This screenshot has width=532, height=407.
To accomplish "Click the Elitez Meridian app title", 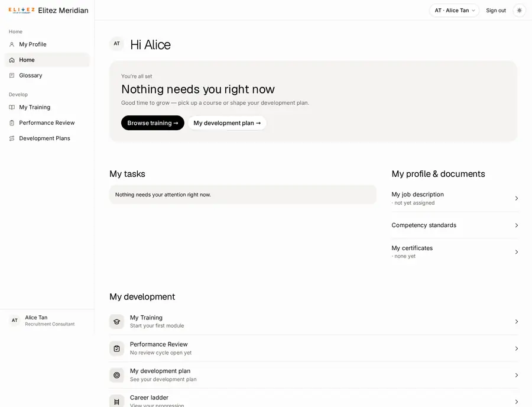I will [x=63, y=11].
